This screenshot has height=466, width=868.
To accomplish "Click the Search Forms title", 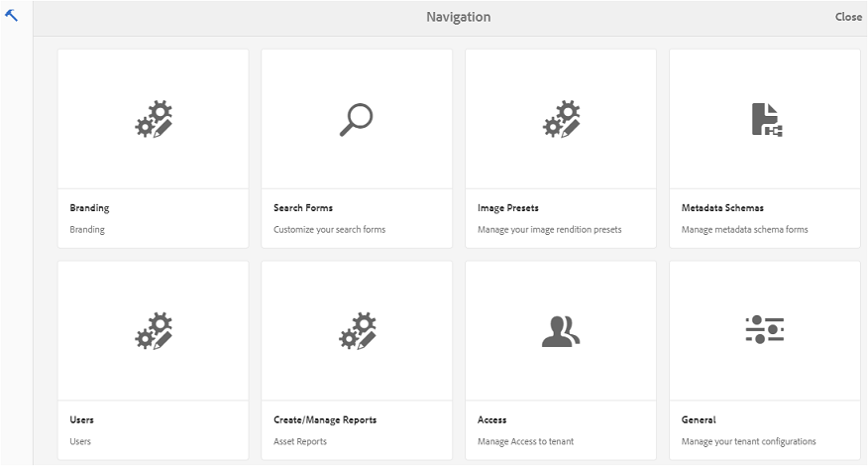I will click(303, 208).
